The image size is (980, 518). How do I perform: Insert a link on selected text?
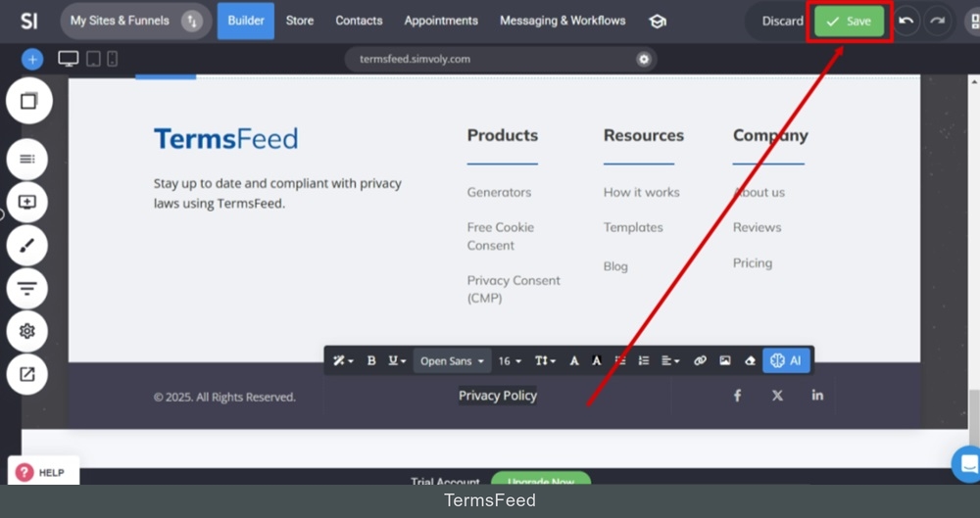click(x=700, y=360)
